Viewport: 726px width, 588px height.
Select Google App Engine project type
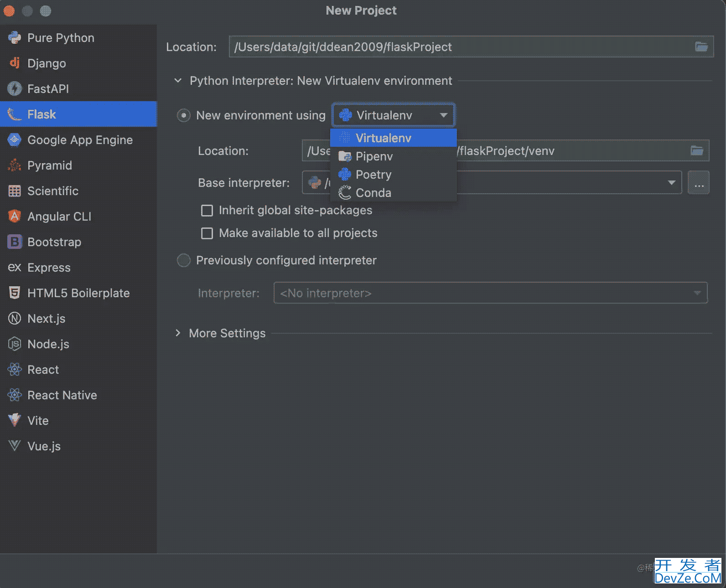[x=78, y=139]
